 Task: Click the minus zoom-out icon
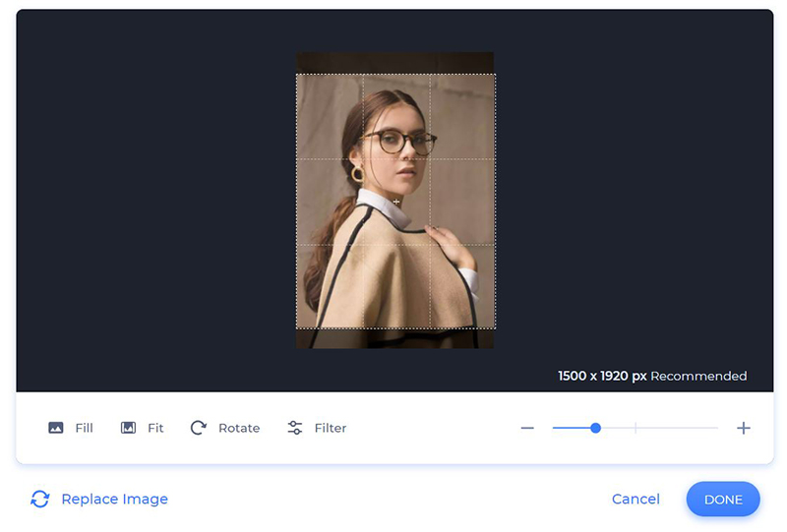coord(527,428)
